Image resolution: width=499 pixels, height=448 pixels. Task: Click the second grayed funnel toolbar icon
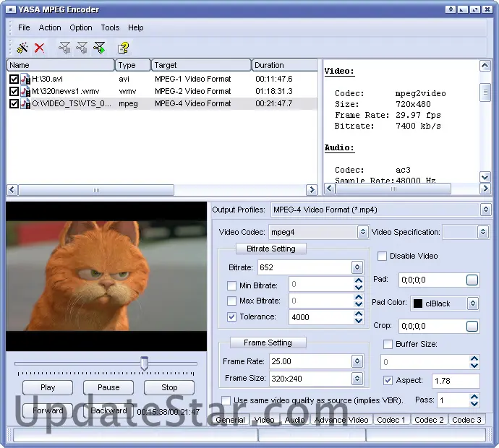(82, 48)
